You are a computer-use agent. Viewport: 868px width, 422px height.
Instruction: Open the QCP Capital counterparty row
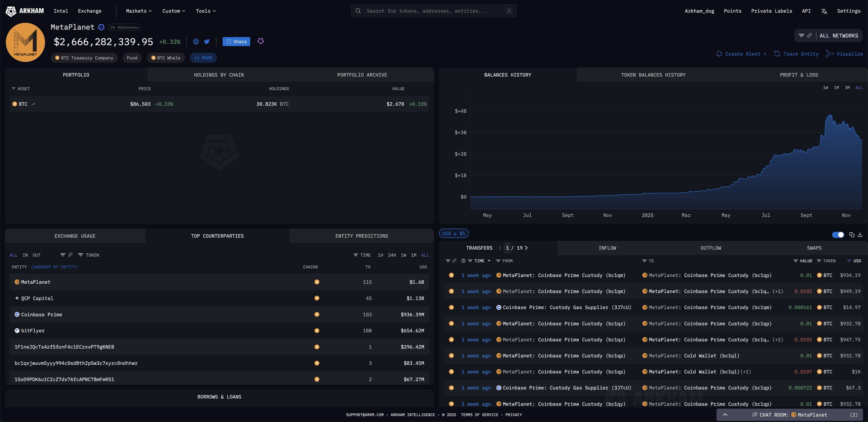coord(219,298)
